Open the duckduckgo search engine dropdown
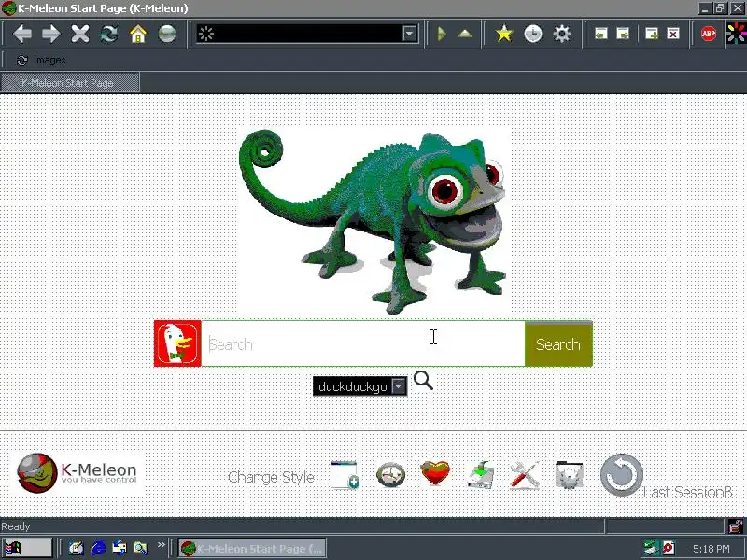747x560 pixels. tap(359, 386)
